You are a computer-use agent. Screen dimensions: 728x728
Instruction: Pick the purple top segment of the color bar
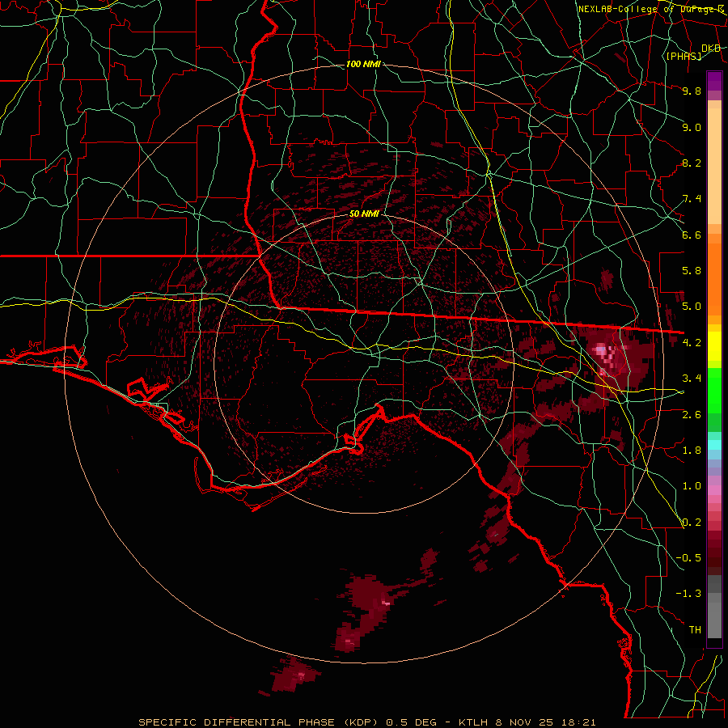click(x=714, y=81)
